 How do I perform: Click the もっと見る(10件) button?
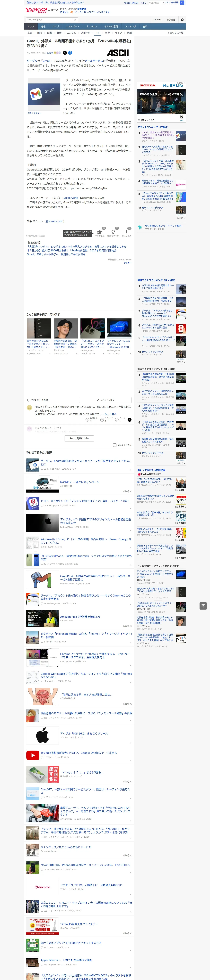[79, 438]
